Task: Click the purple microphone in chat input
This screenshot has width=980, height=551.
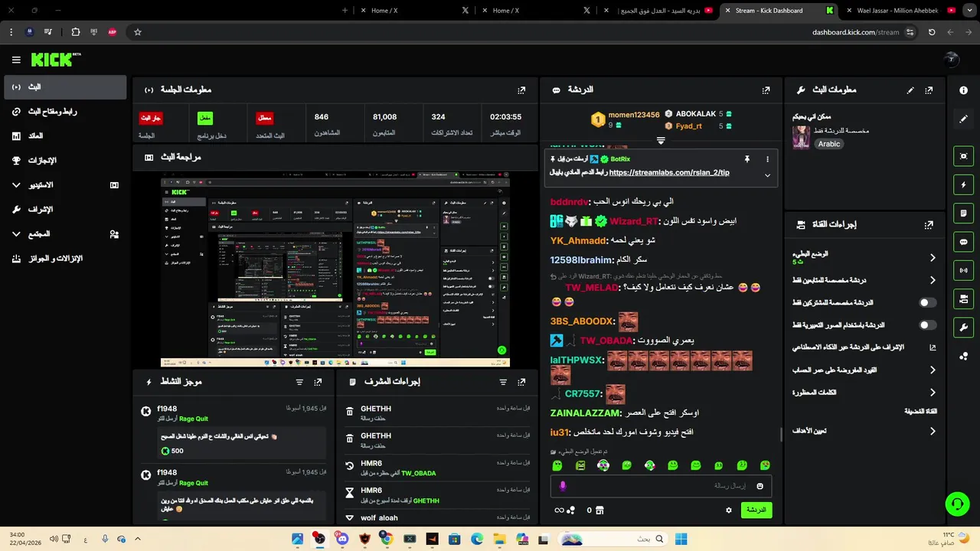Action: pos(563,486)
